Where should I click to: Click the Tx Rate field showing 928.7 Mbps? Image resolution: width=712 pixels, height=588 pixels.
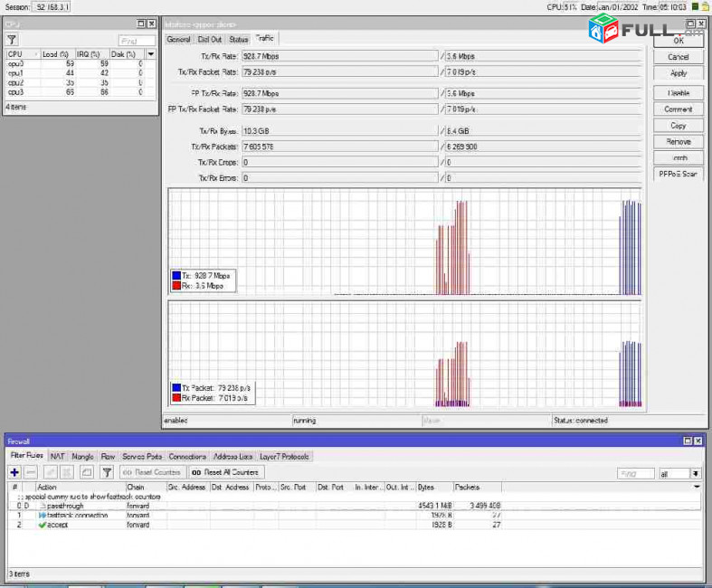[340, 56]
